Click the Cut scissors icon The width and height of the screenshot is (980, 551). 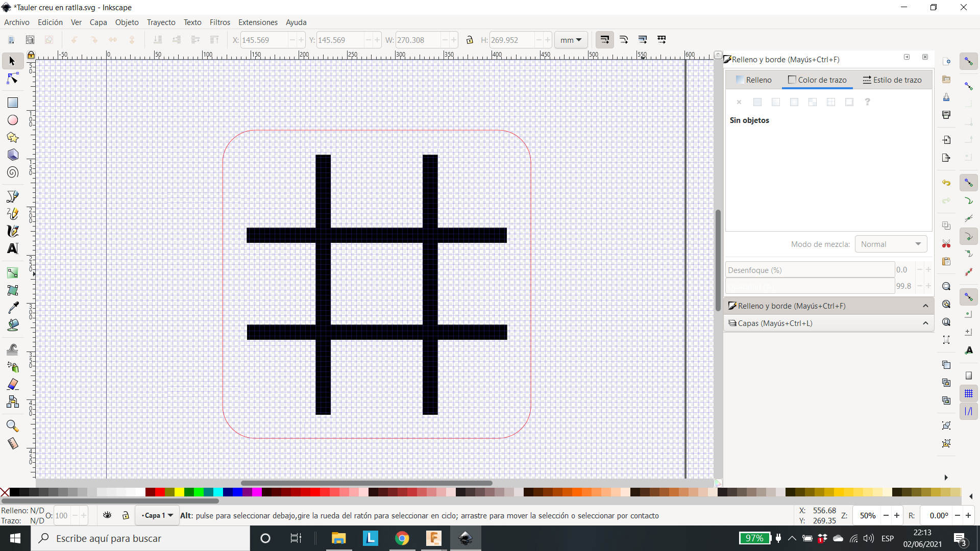[946, 244]
